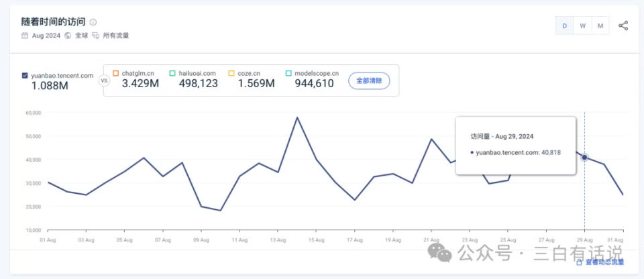The image size is (644, 279).
Task: Click the VS. circle badge
Action: [x=104, y=80]
